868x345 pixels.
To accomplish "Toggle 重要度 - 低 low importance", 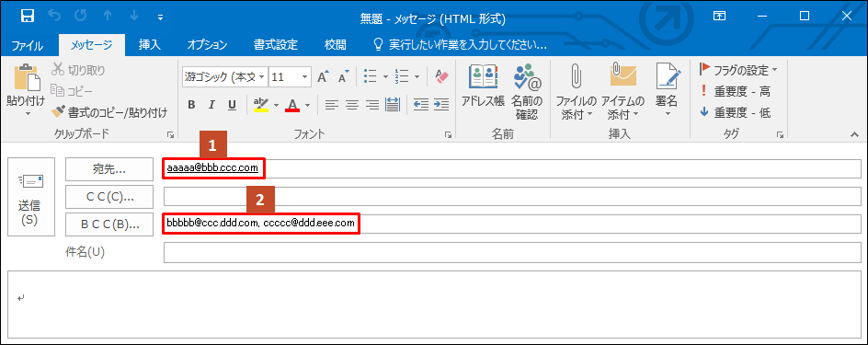I will click(735, 112).
